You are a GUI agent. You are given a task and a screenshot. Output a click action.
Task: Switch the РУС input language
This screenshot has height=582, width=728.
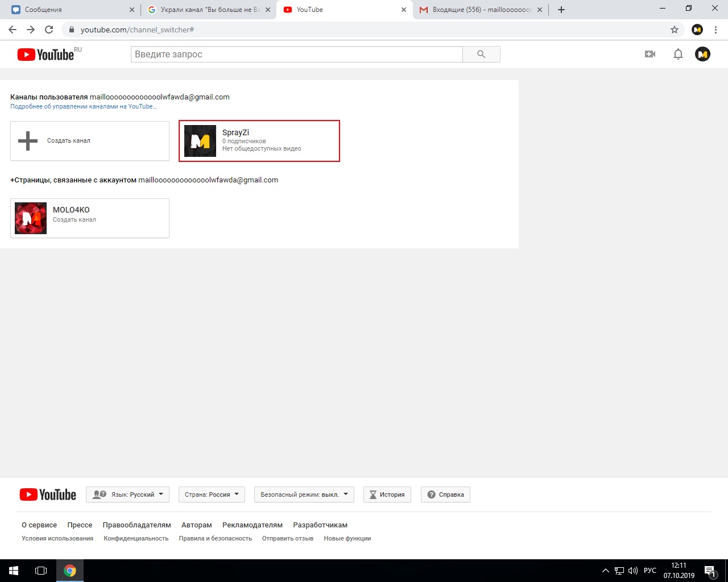pos(650,571)
